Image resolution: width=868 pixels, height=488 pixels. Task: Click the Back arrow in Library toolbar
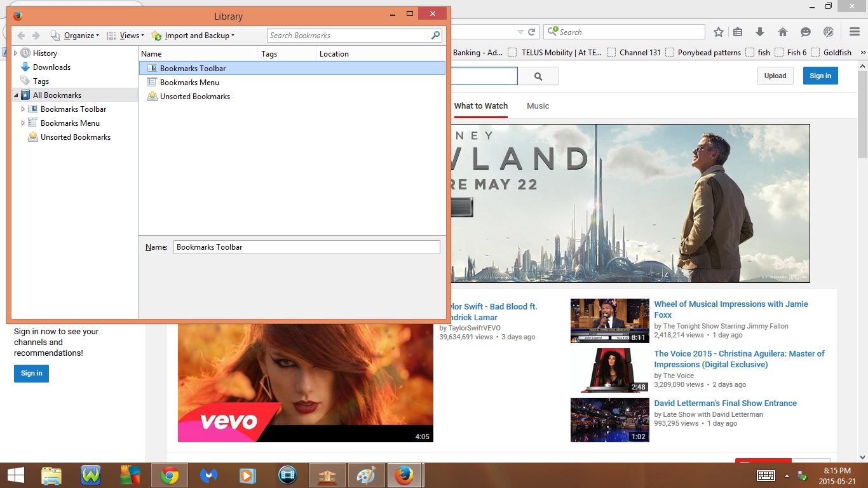[21, 36]
